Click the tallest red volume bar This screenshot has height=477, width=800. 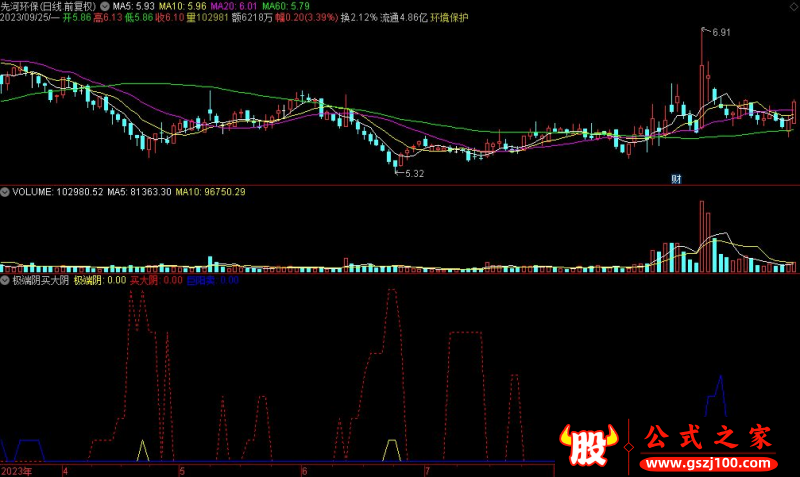(702, 237)
